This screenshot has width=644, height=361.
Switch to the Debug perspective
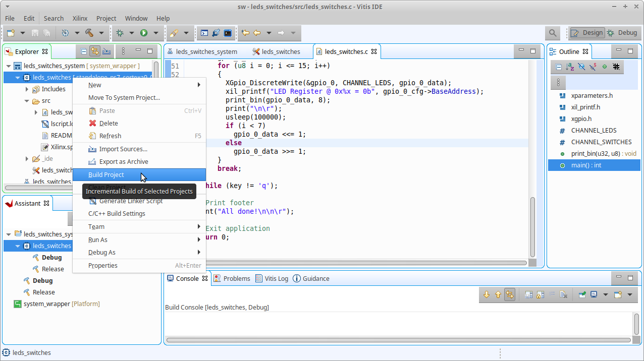click(622, 33)
